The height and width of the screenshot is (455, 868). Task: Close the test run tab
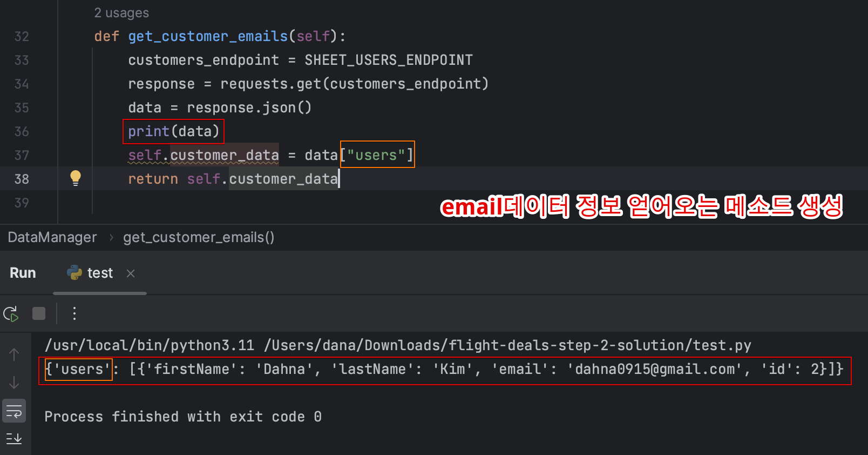tap(131, 273)
